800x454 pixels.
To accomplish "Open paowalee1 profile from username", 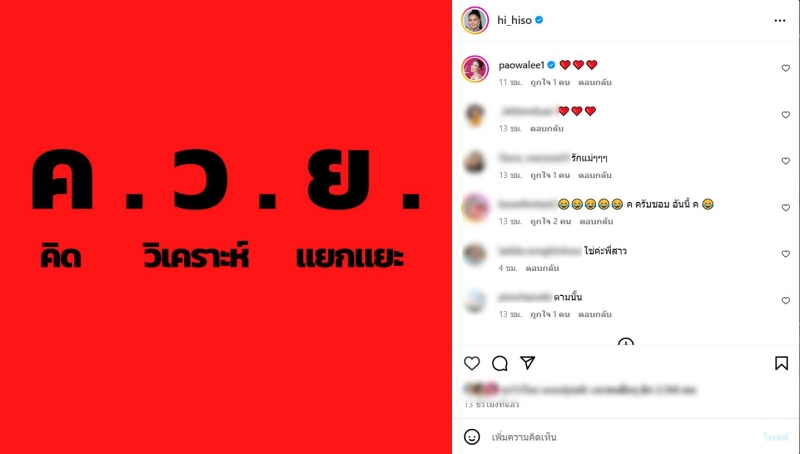I will (x=521, y=65).
